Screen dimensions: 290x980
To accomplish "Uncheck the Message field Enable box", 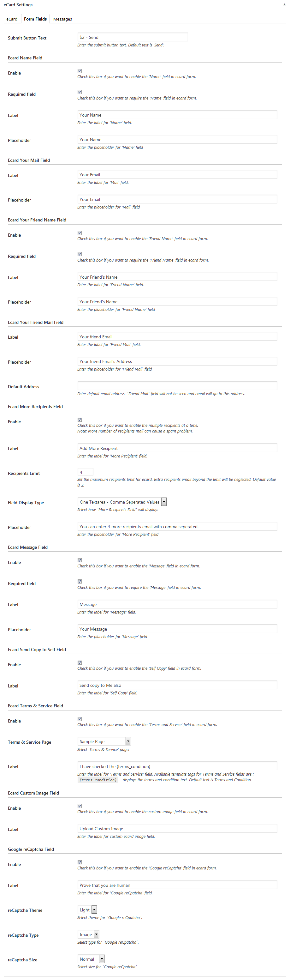I will point(80,560).
